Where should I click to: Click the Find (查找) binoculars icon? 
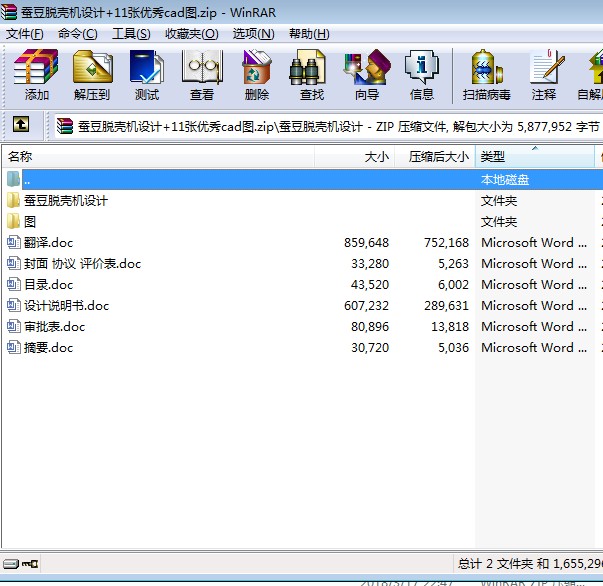[307, 67]
